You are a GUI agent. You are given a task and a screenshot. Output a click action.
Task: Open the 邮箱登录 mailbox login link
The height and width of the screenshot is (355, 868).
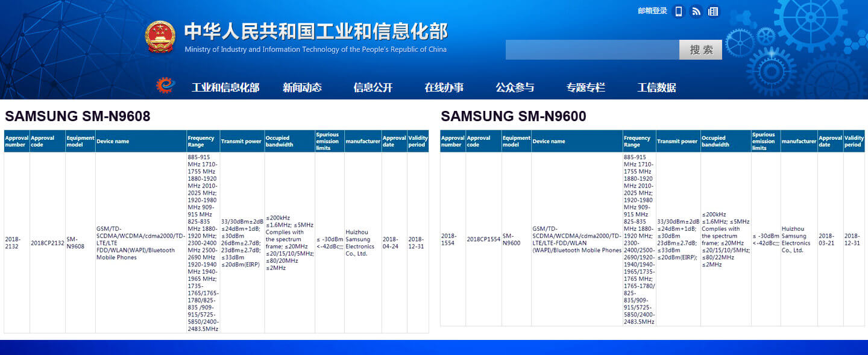tap(652, 11)
